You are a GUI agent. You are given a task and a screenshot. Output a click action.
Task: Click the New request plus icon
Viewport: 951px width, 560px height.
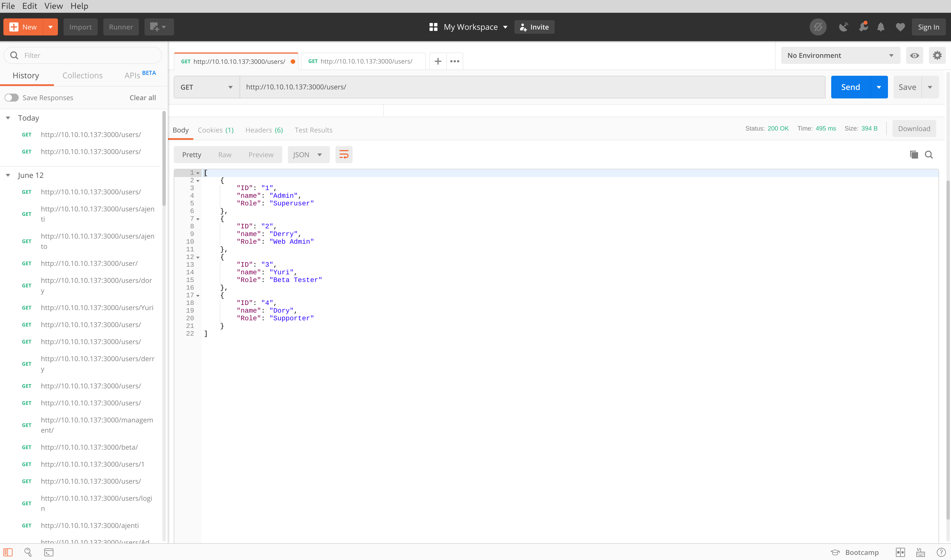tap(14, 27)
